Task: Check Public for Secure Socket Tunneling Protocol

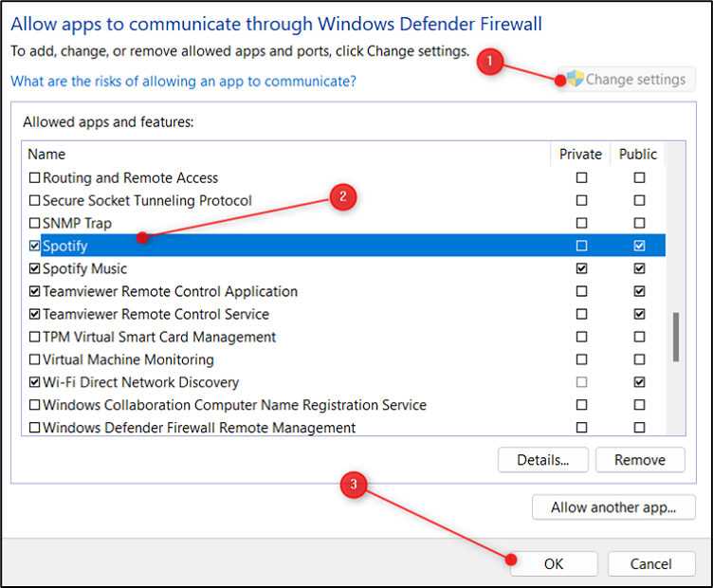Action: pos(639,200)
